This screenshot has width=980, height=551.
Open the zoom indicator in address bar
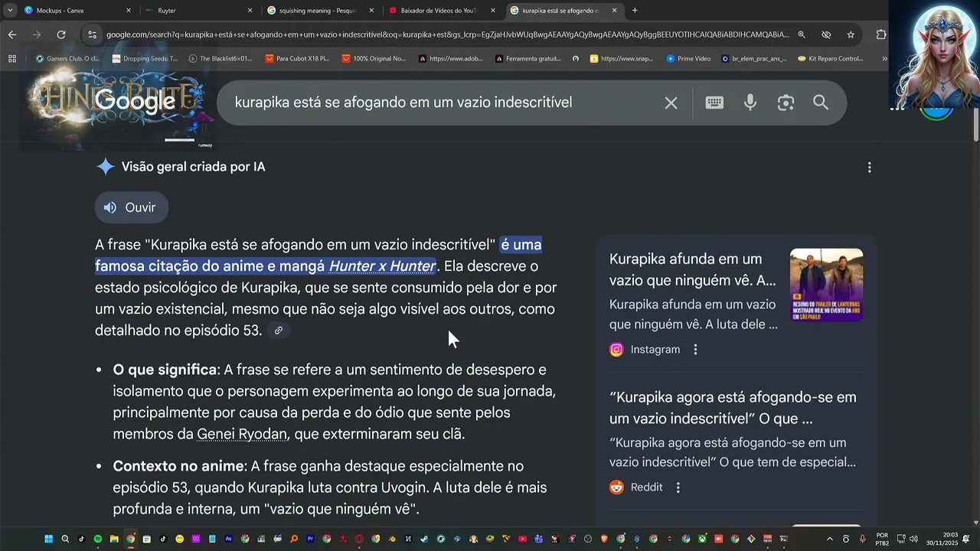tap(802, 34)
